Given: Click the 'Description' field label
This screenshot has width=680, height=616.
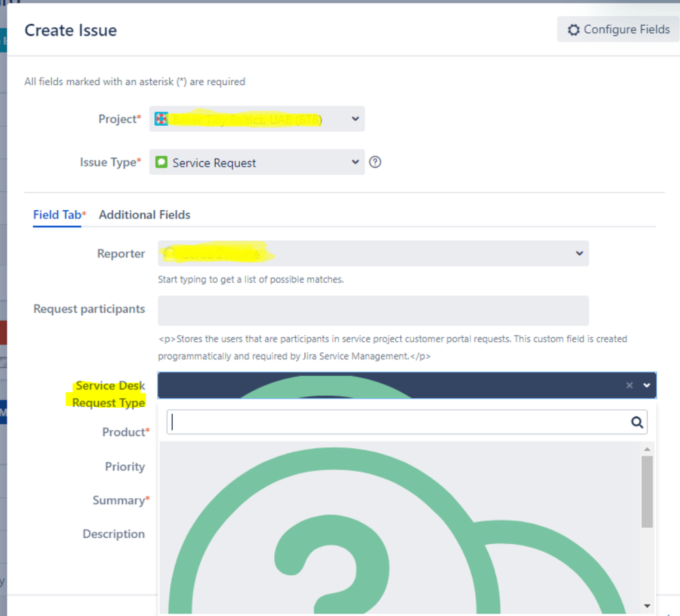Looking at the screenshot, I should pos(114,534).
